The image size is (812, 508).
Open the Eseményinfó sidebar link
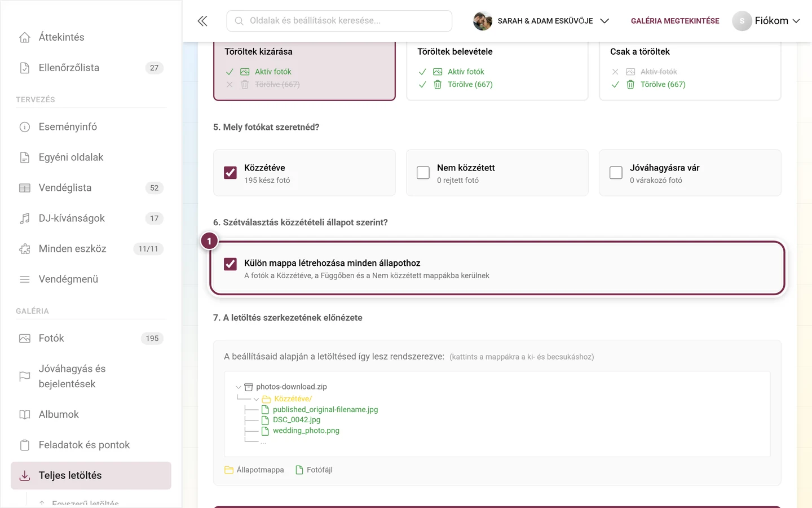(x=91, y=127)
